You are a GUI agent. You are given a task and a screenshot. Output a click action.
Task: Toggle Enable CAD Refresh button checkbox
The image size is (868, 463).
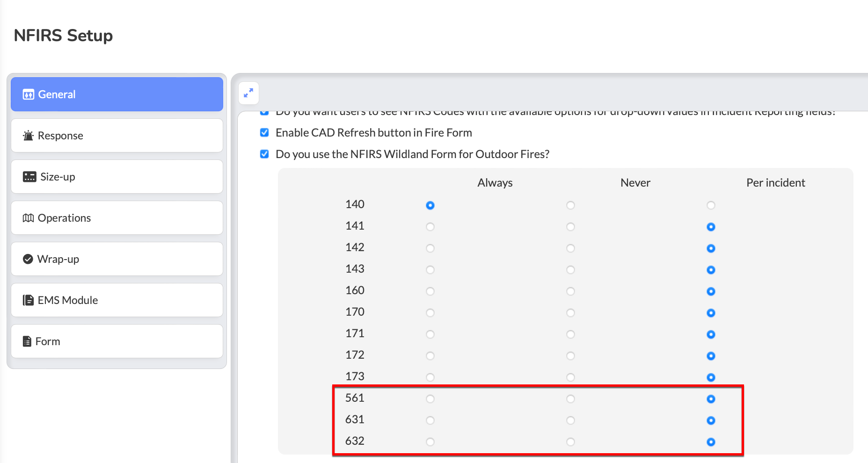264,132
